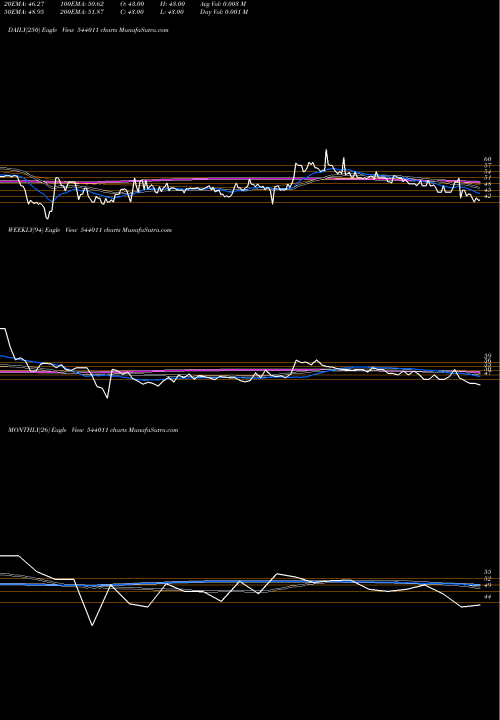Click the 60 price label on daily chart
500x720 pixels.
488,159
